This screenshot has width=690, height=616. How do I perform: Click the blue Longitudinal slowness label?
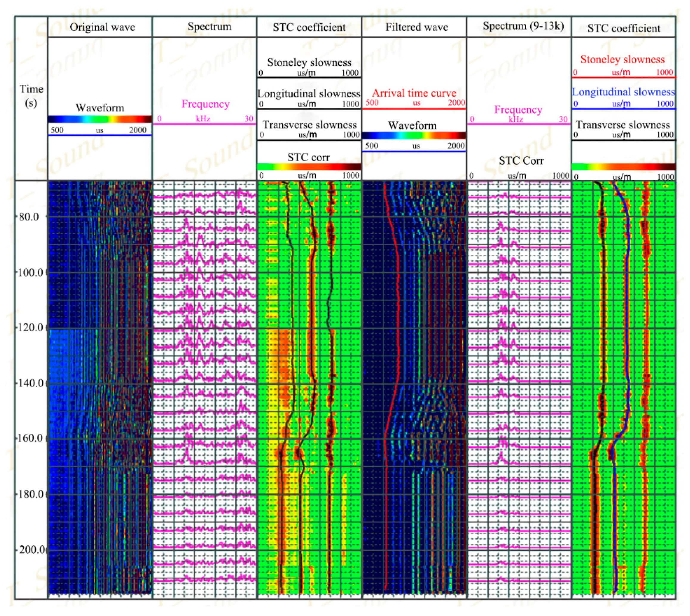[x=623, y=92]
